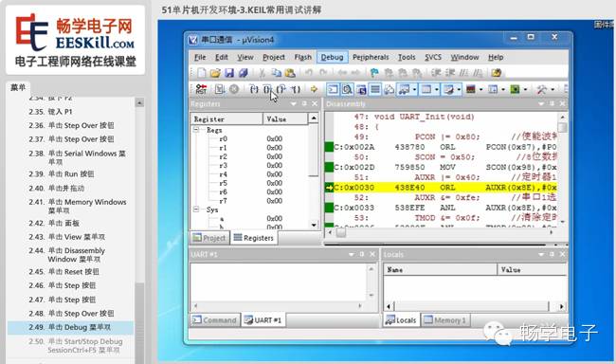Click the New file icon

202,73
